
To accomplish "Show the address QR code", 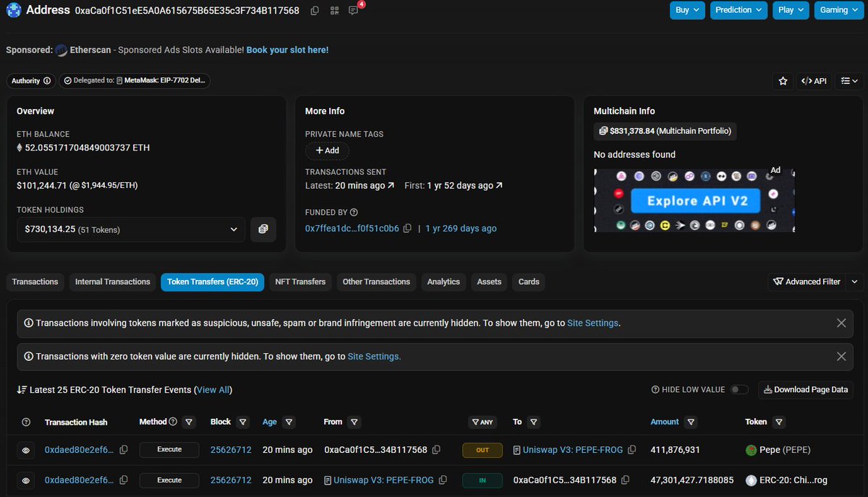I will (x=334, y=11).
